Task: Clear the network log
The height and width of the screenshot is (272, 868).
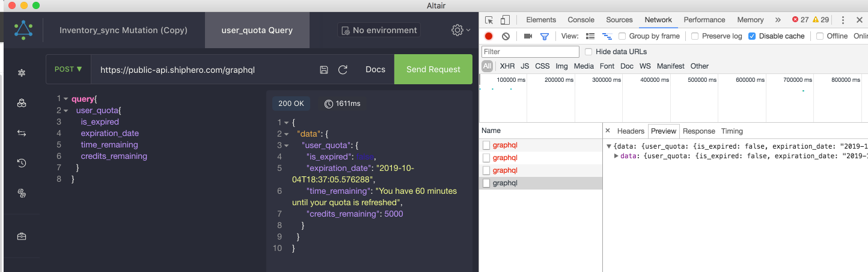Action: point(506,36)
